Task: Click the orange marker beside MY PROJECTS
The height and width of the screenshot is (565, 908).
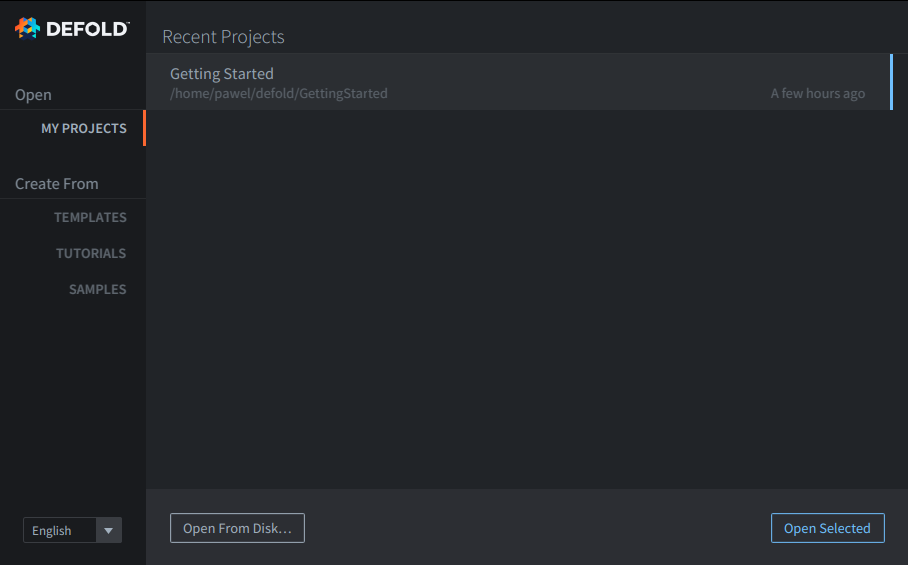Action: click(144, 128)
